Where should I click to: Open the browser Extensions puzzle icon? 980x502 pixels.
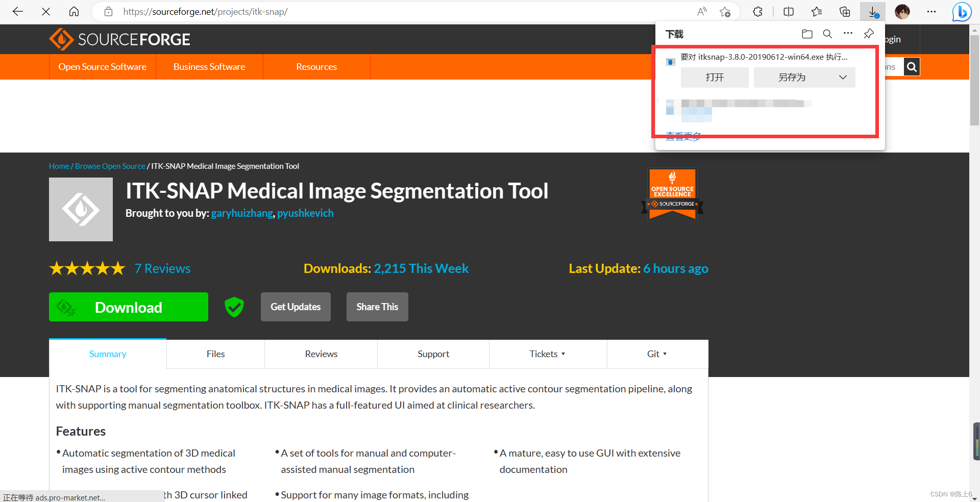coord(758,12)
